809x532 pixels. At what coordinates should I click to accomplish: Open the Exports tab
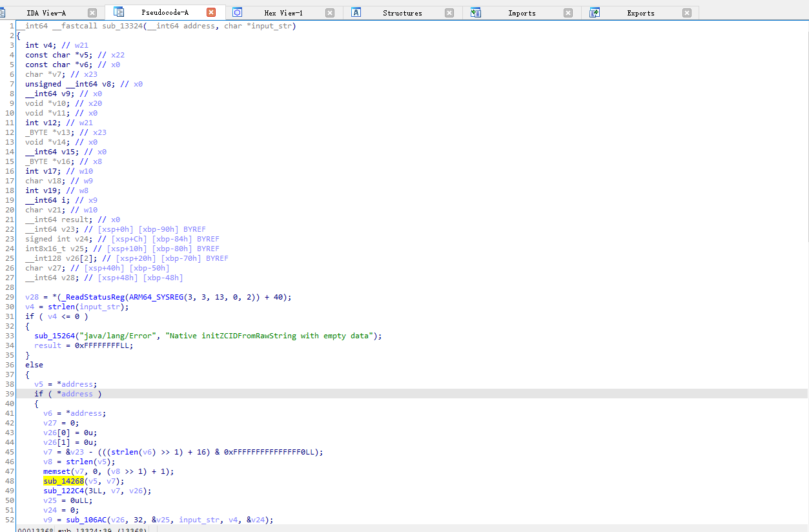click(x=640, y=13)
